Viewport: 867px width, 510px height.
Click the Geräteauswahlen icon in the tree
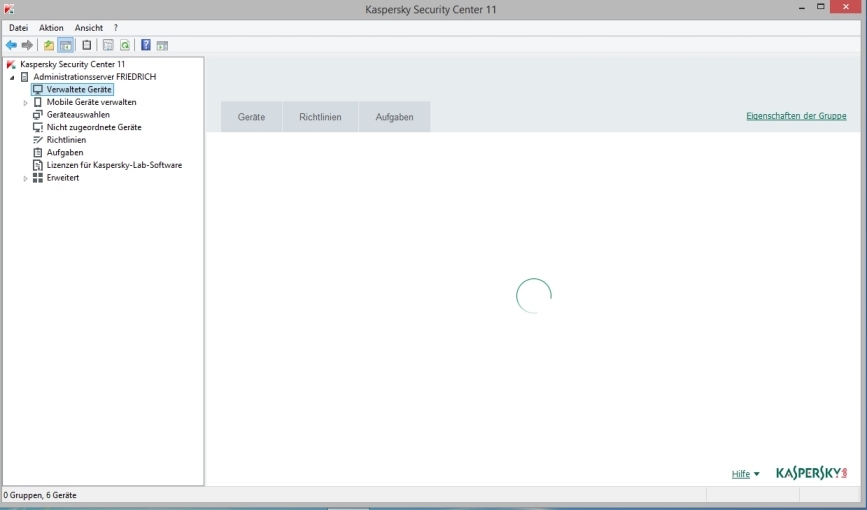[x=38, y=115]
